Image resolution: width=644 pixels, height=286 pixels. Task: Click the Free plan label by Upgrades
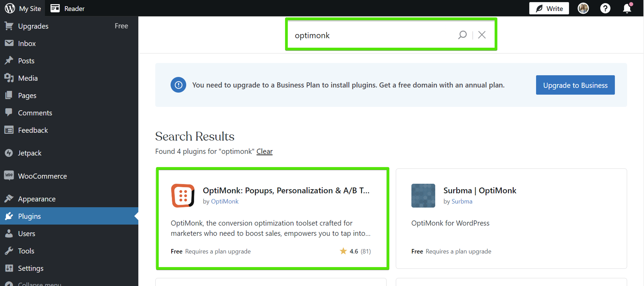121,26
